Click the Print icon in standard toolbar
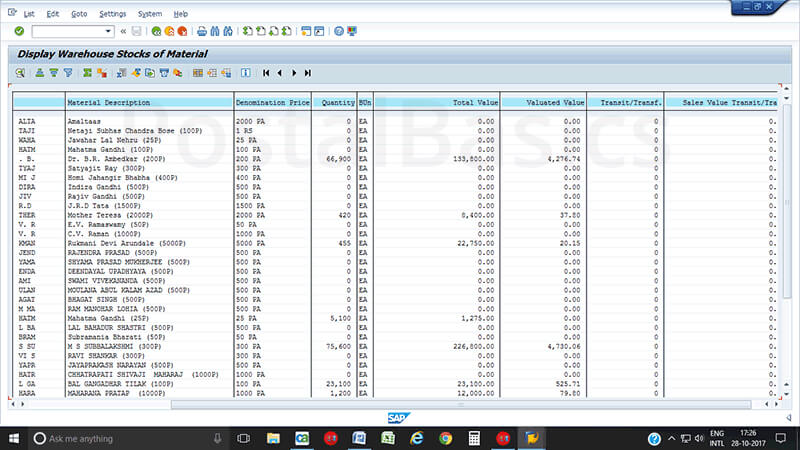The width and height of the screenshot is (800, 450). (202, 31)
